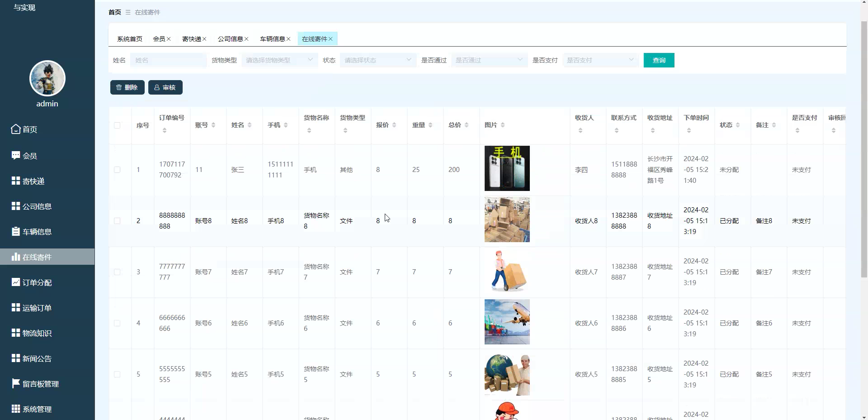Select the checkbox on 账号8 row

118,221
